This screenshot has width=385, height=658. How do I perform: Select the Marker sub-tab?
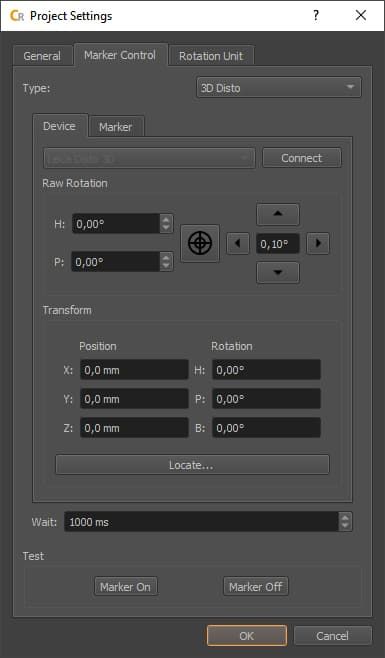click(115, 126)
